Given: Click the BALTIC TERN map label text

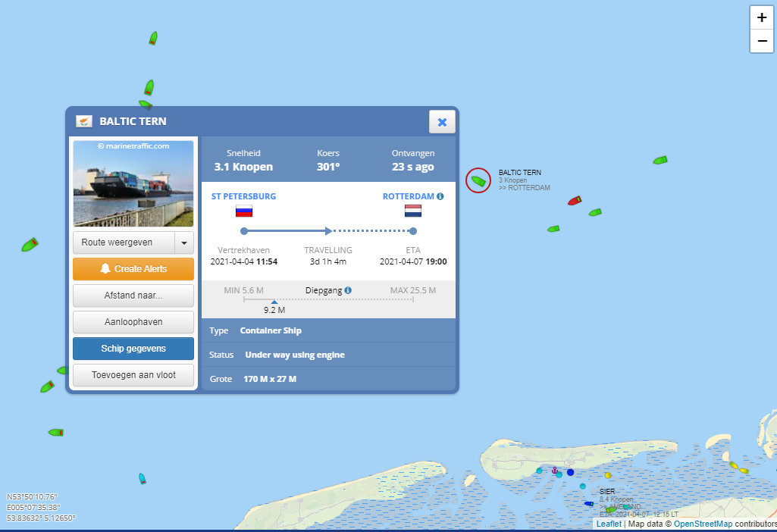Looking at the screenshot, I should coord(520,172).
